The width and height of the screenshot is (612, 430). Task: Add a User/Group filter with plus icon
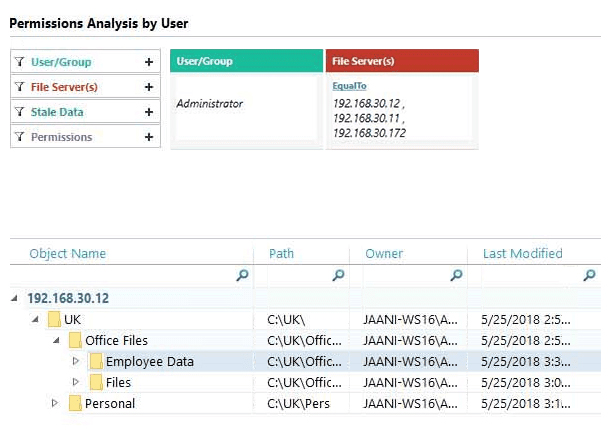pos(149,62)
